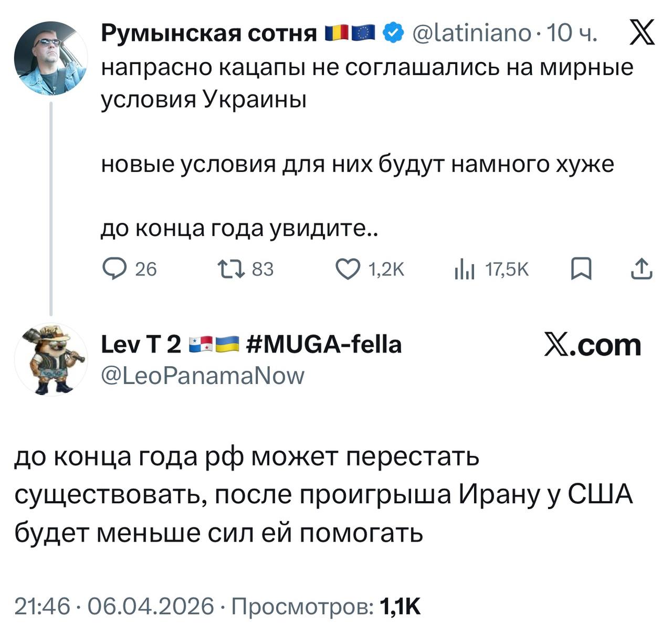Open the @latiniano handle link
Viewport: 672px width, 632px height.
tap(472, 34)
